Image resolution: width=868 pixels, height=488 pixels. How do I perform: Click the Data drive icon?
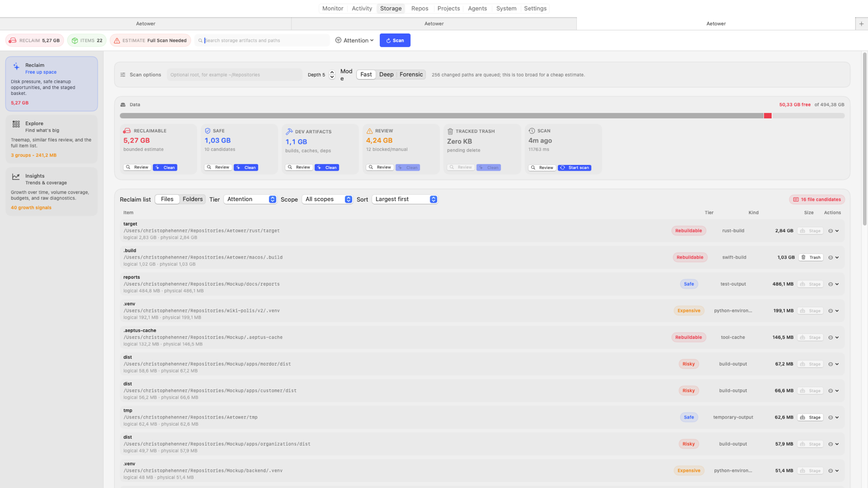pos(123,105)
